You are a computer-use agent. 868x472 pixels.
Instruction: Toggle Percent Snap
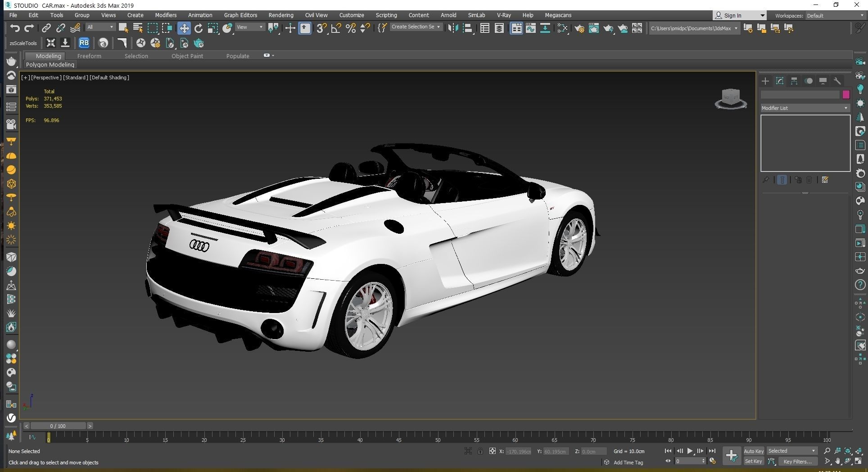coord(351,28)
